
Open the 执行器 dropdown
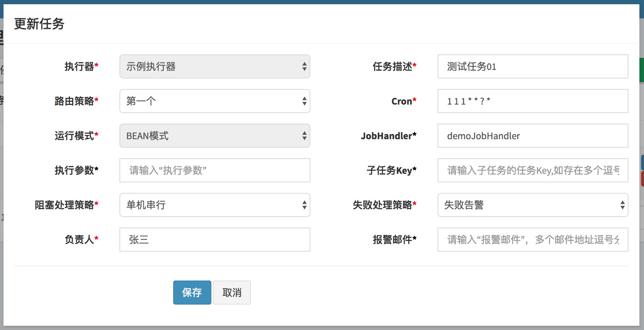pyautogui.click(x=215, y=66)
